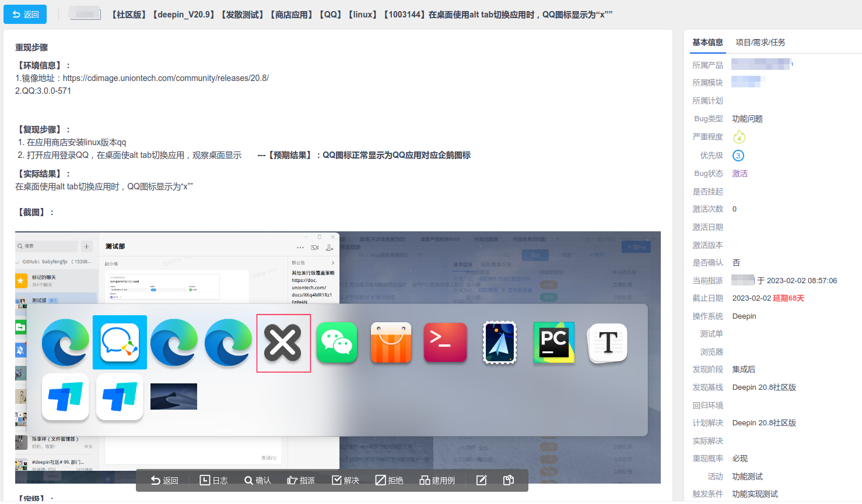Open 日志 from the bottom toolbar
The image size is (862, 504).
[x=214, y=480]
